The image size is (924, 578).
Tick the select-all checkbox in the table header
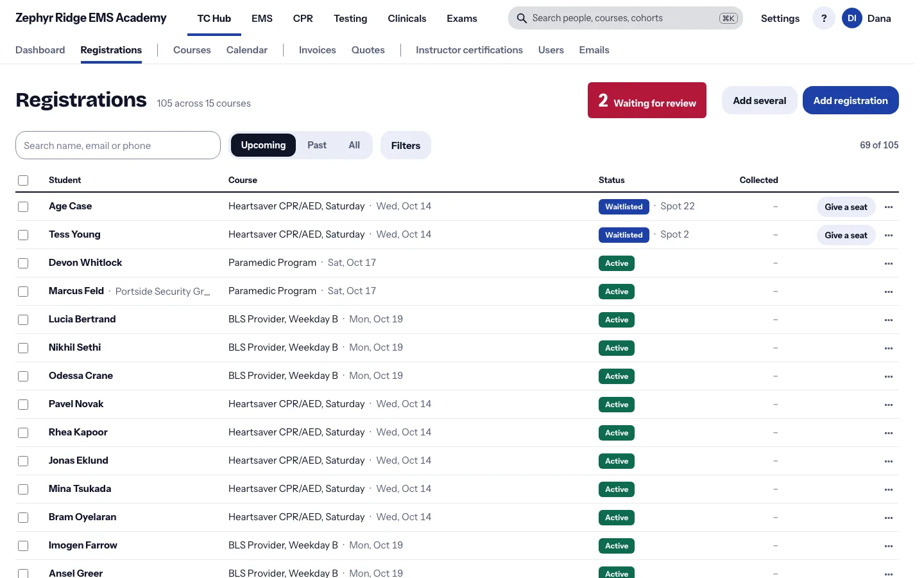click(23, 180)
